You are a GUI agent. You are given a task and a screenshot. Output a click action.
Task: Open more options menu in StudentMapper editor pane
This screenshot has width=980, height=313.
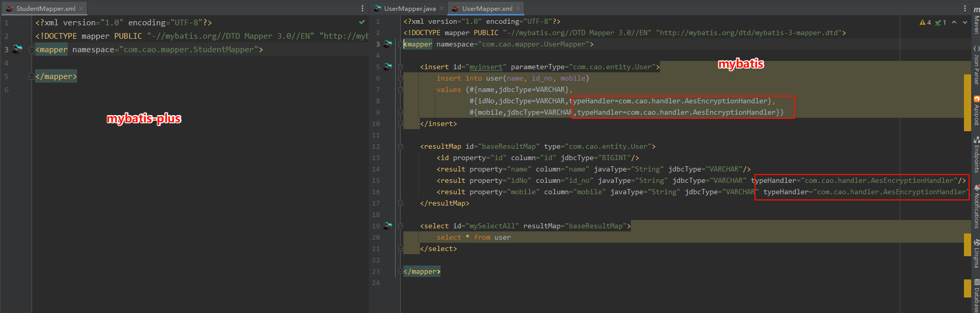coord(362,8)
